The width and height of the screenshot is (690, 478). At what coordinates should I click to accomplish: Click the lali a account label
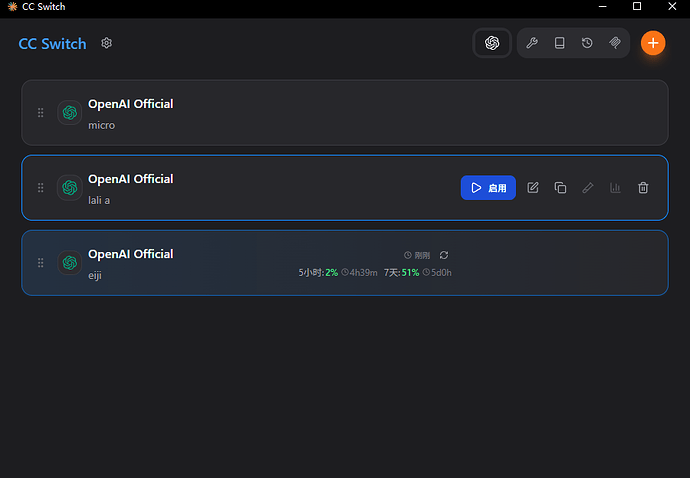point(99,200)
